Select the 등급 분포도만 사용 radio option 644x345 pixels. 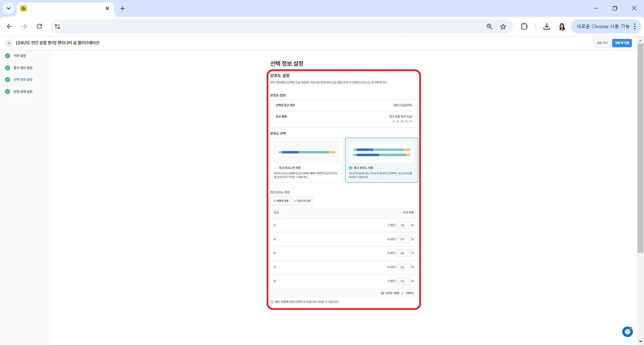click(276, 168)
